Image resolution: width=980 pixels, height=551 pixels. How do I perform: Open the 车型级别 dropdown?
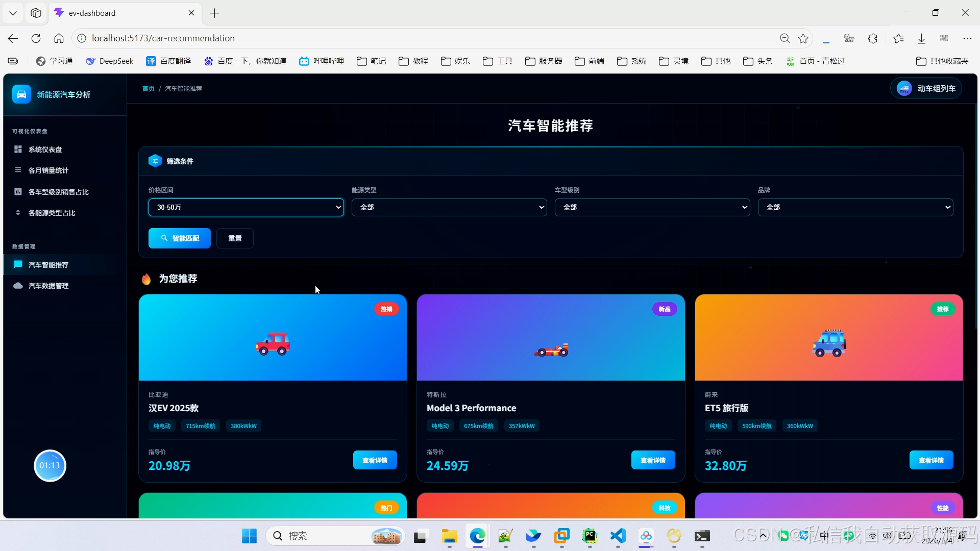click(x=652, y=207)
